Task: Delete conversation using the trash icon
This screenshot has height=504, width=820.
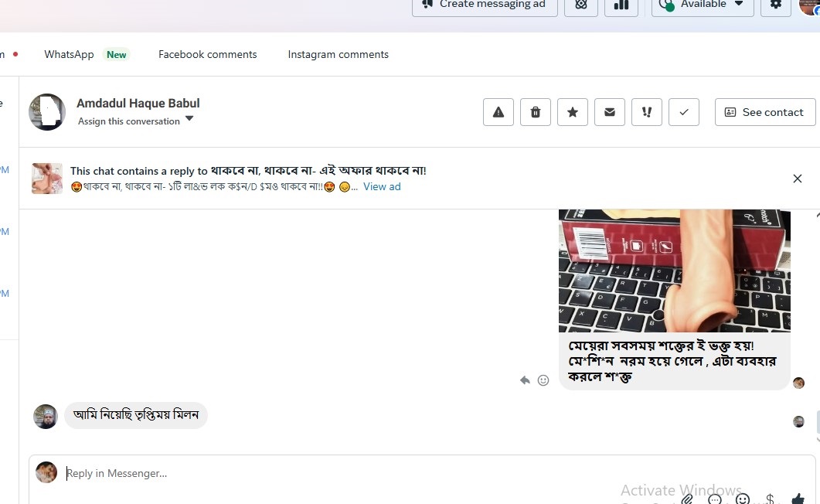Action: [x=536, y=112]
